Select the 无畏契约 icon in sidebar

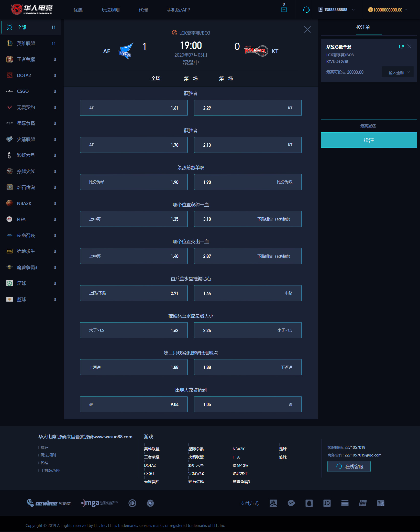pyautogui.click(x=9, y=107)
